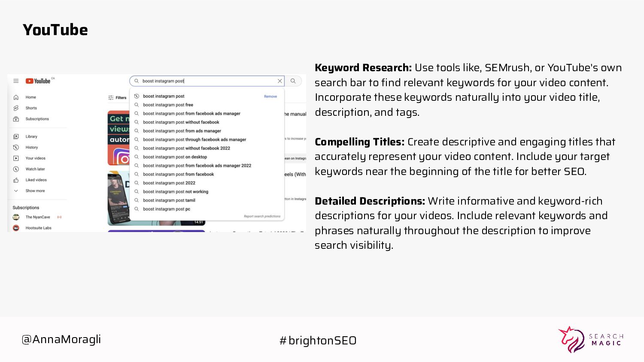Click 'Report search predictions' link
The width and height of the screenshot is (644, 362).
point(262,216)
